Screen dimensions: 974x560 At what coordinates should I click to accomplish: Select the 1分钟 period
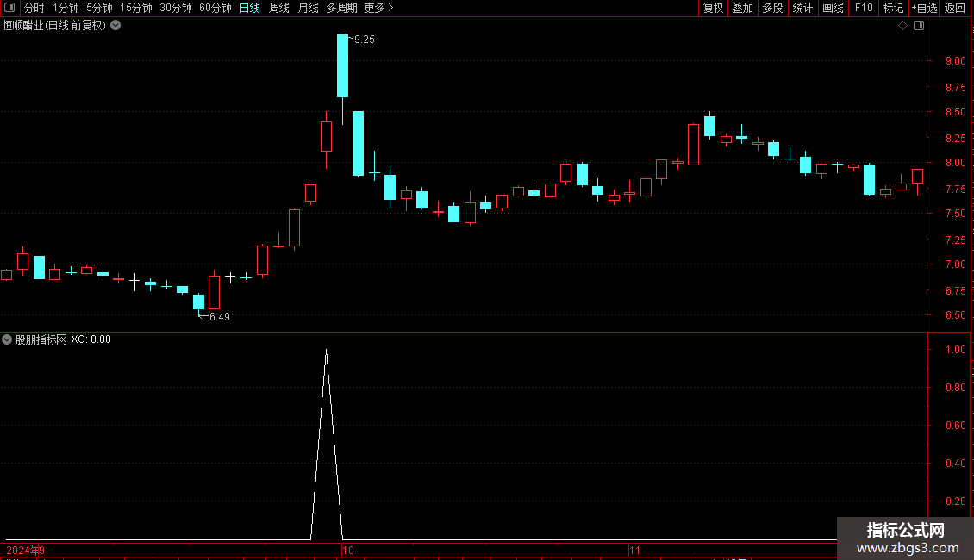pyautogui.click(x=66, y=8)
